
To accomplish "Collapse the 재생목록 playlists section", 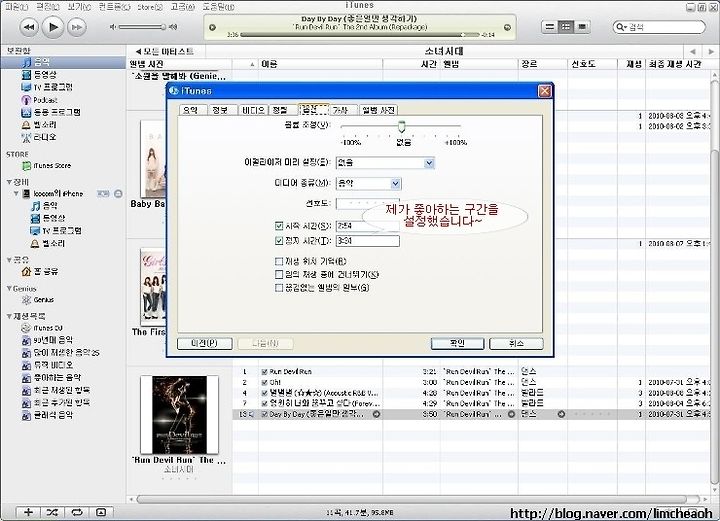I will click(x=9, y=316).
